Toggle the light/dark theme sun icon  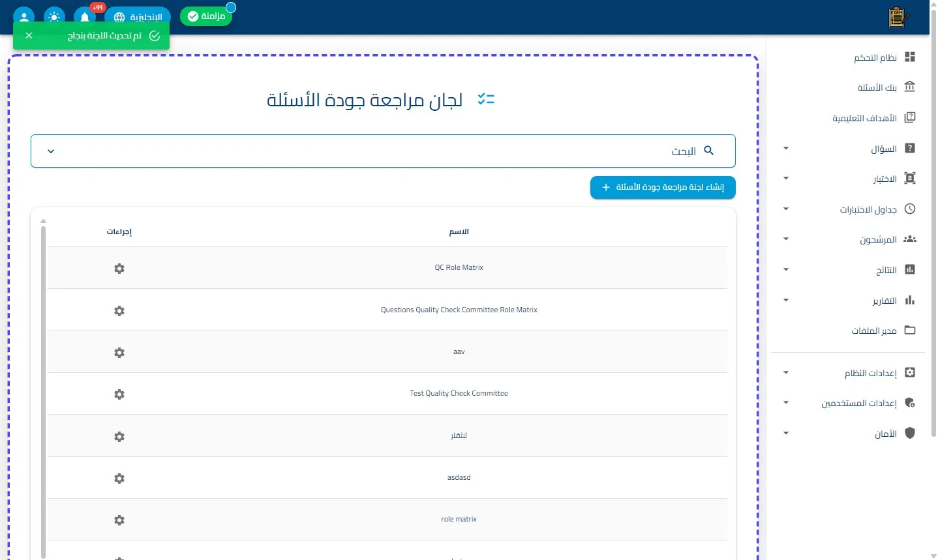pos(54,17)
